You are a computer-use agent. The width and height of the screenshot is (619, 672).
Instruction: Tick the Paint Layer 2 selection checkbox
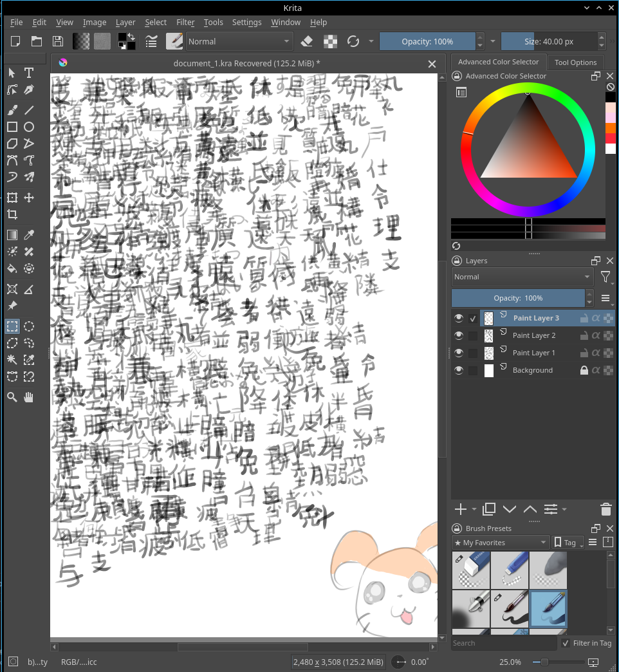click(x=473, y=335)
